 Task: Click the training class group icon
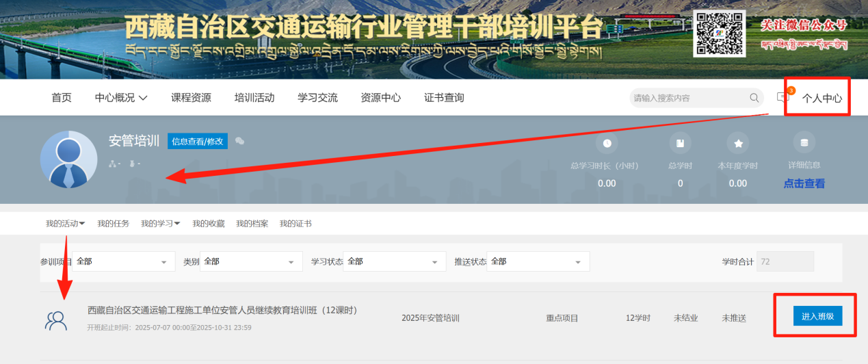click(56, 321)
